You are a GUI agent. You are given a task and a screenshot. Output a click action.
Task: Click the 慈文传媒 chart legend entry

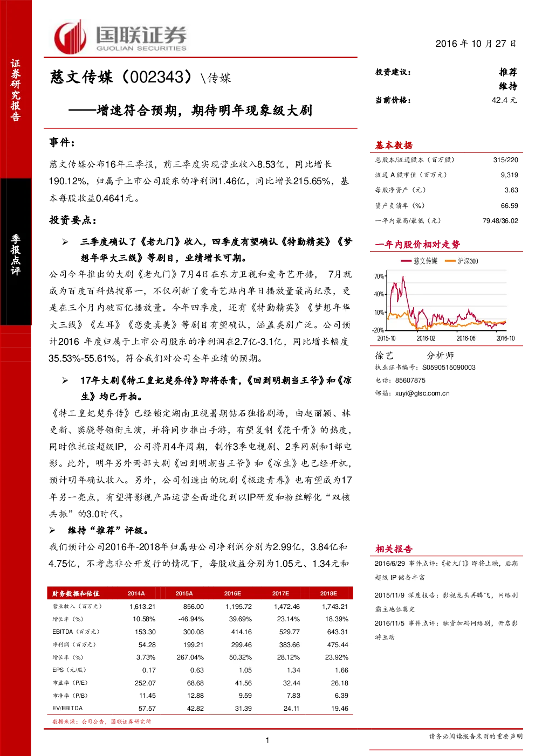point(420,261)
